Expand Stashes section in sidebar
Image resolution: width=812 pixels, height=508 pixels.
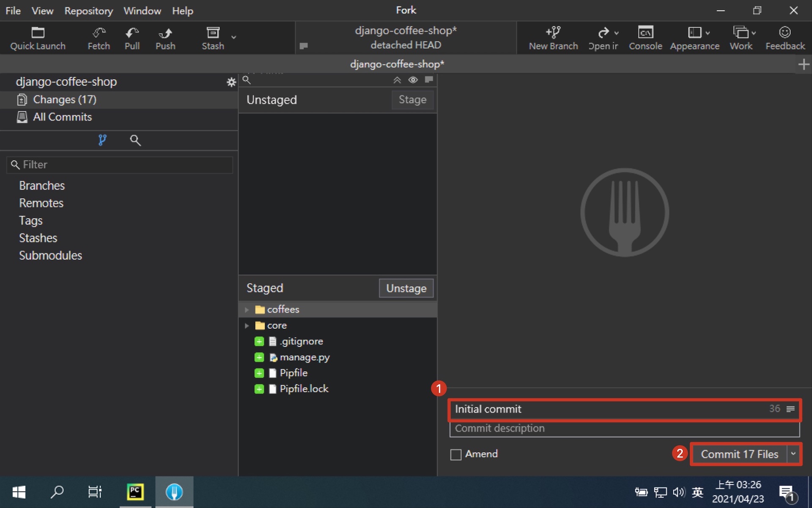[38, 238]
